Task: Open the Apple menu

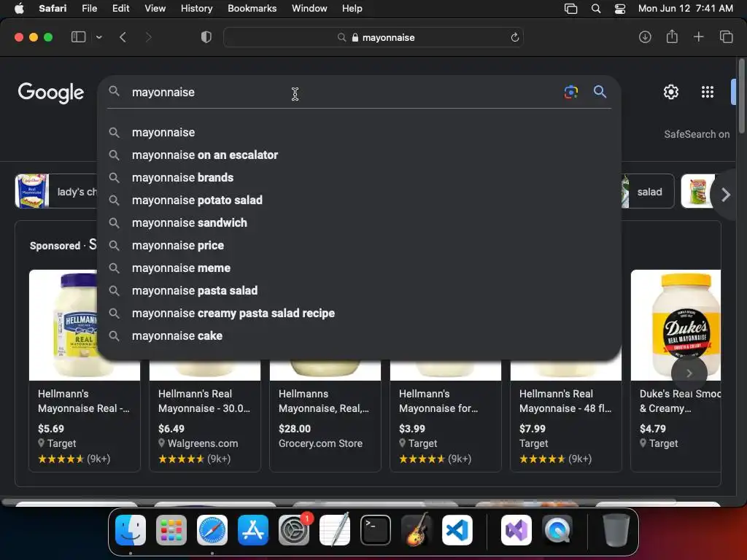Action: click(20, 8)
